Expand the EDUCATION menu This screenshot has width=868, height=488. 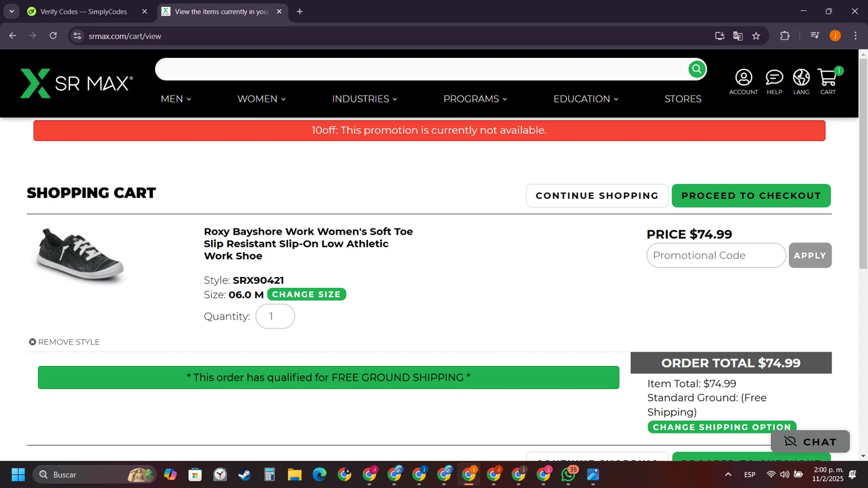pos(586,99)
